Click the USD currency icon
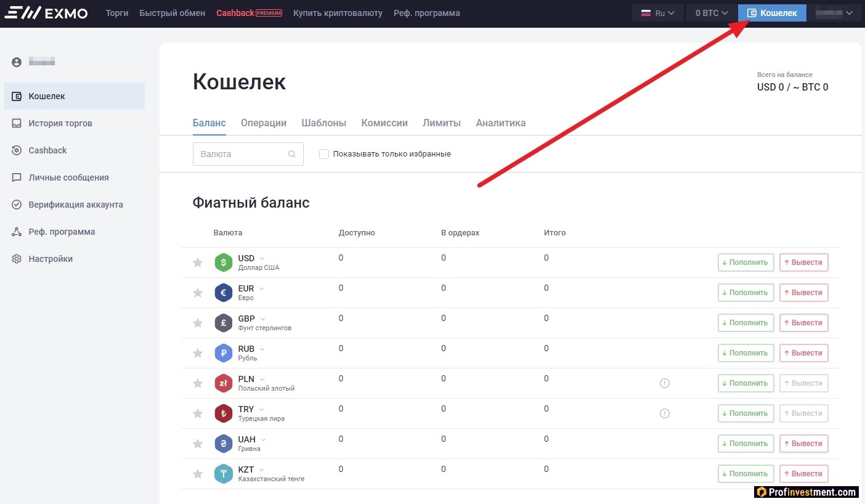 point(223,262)
